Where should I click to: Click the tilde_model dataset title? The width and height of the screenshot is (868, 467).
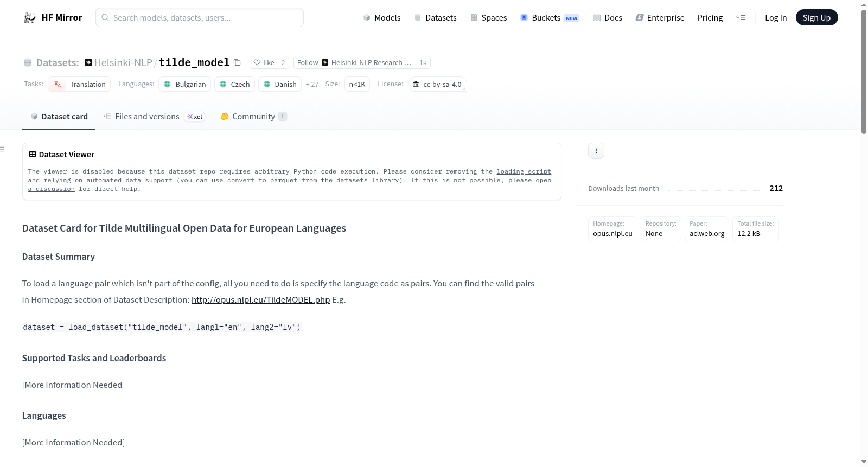194,63
